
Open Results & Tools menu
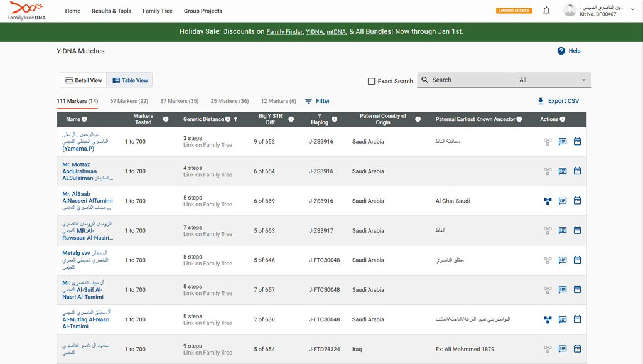click(x=112, y=11)
